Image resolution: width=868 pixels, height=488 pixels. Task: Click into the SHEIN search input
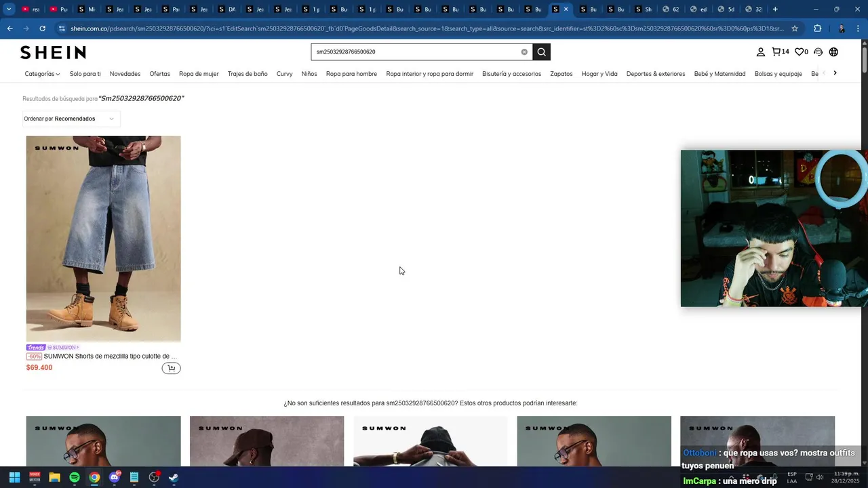414,52
